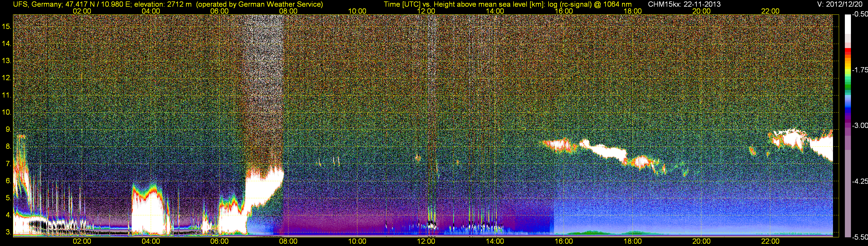Click the height axis label "15."
The image size is (868, 246).
[7, 26]
